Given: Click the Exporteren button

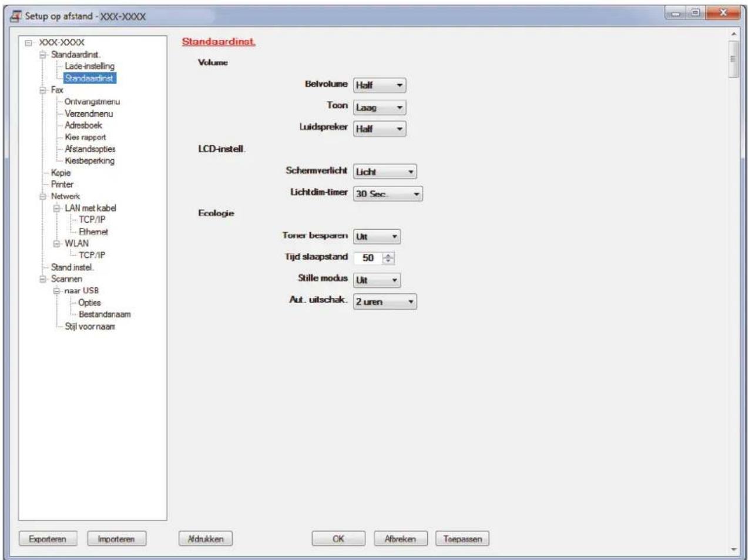Looking at the screenshot, I should tap(48, 539).
